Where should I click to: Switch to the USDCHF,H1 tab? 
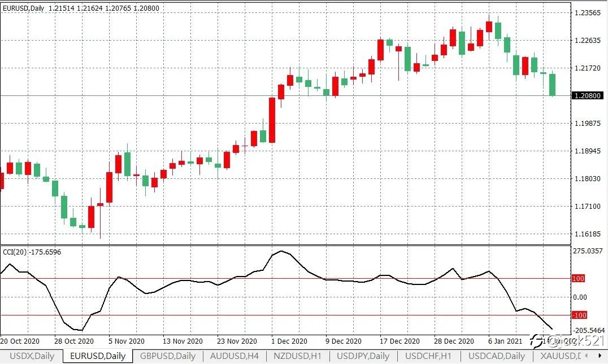[428, 356]
